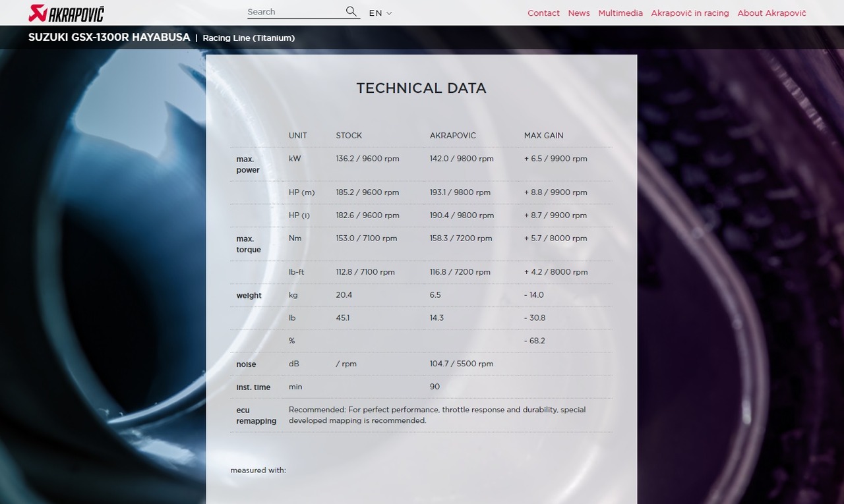Select gain + 5.7 / 8000 rpm
The height and width of the screenshot is (504, 844).
(556, 238)
